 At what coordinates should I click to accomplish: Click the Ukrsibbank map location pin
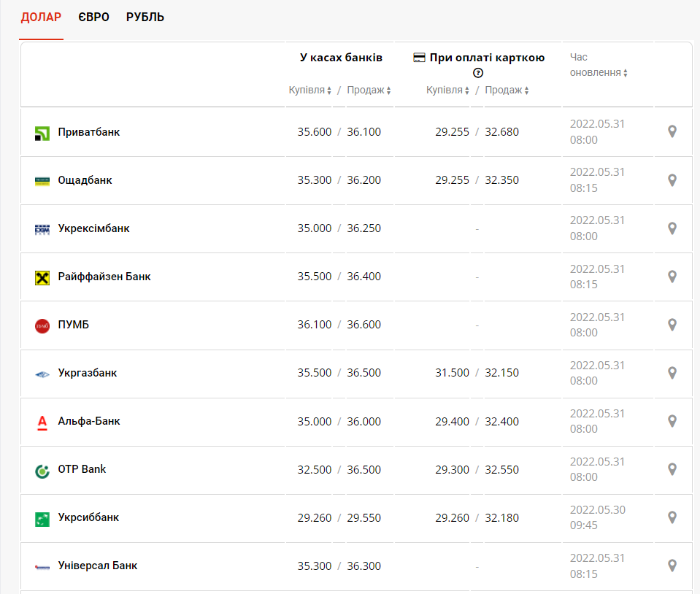coord(672,517)
